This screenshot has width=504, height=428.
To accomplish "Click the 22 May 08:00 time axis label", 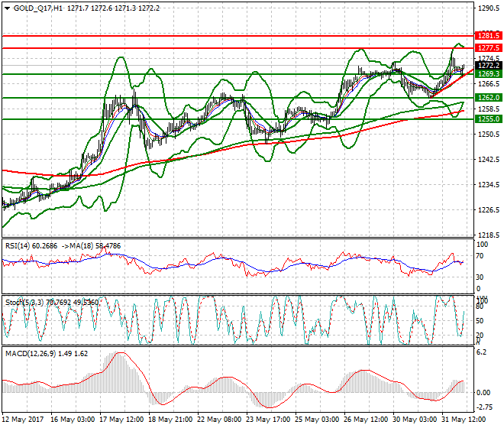I will coord(219,420).
